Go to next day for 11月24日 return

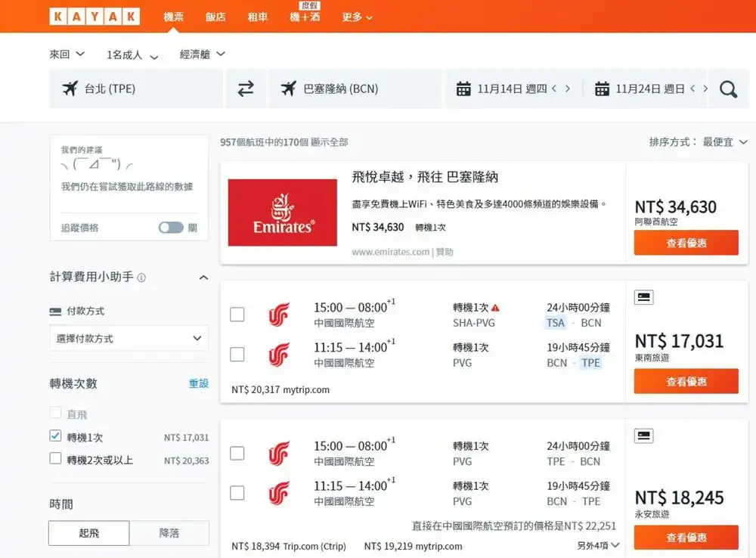point(705,88)
